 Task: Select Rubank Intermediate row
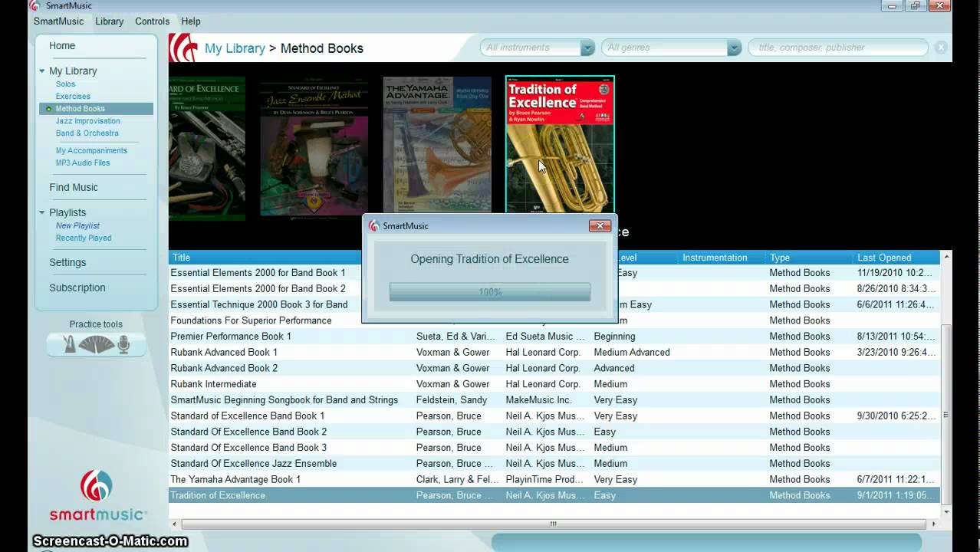point(554,384)
